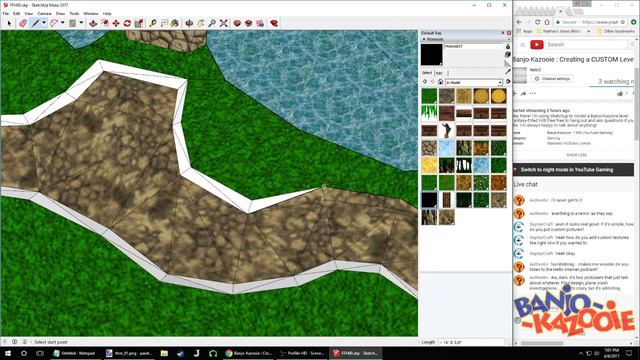640x360 pixels.
Task: Click the YouTube Search field
Action: coord(586,44)
